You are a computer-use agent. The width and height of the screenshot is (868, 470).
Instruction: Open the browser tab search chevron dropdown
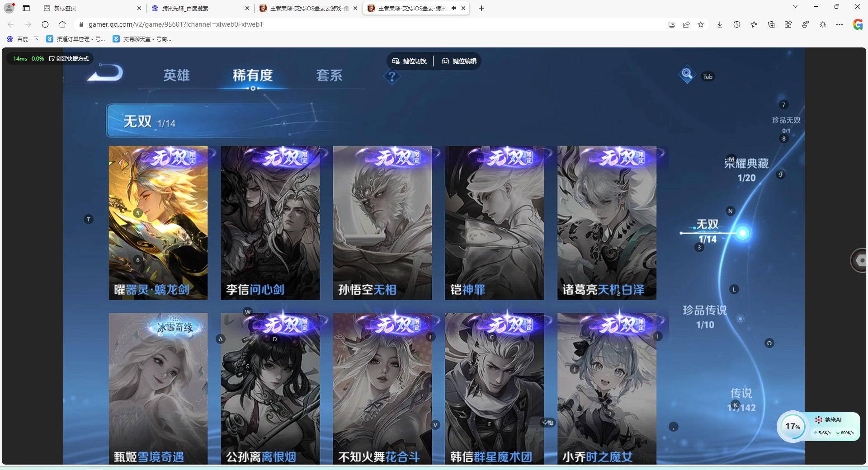[795, 6]
